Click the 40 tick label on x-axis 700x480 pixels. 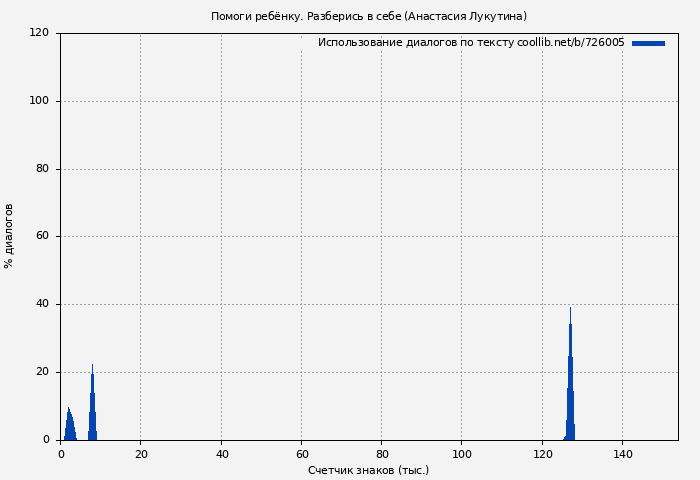[221, 454]
